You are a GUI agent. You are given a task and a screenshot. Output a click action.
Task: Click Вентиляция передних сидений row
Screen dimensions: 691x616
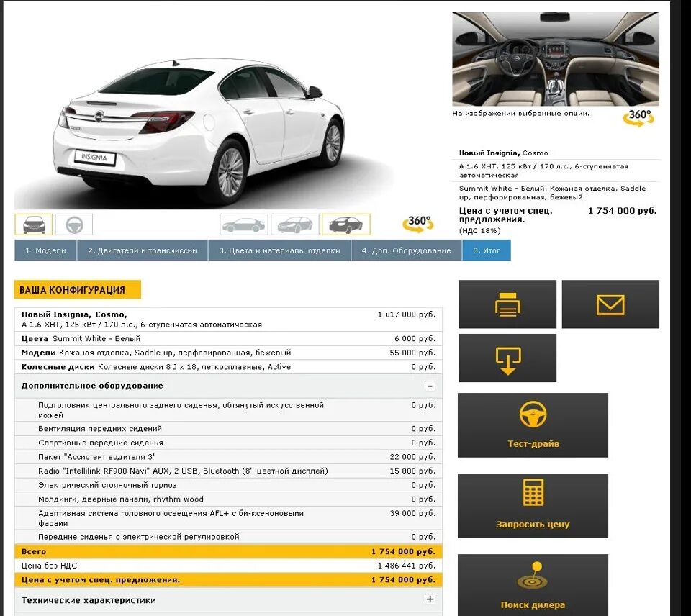tap(228, 428)
